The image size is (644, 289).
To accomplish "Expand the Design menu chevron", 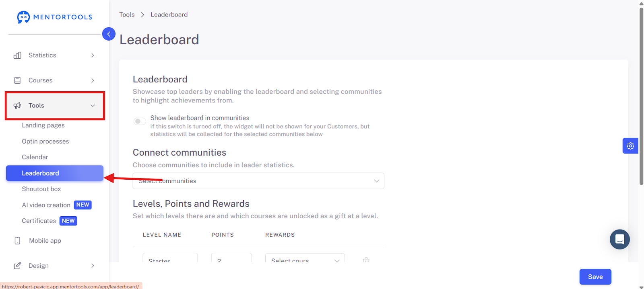I will [93, 266].
